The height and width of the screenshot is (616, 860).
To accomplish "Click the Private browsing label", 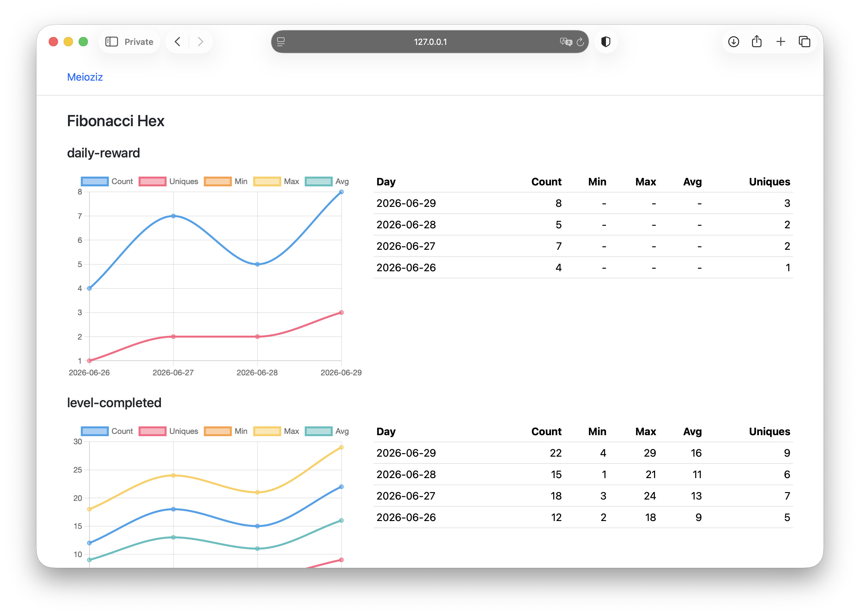I will point(139,42).
